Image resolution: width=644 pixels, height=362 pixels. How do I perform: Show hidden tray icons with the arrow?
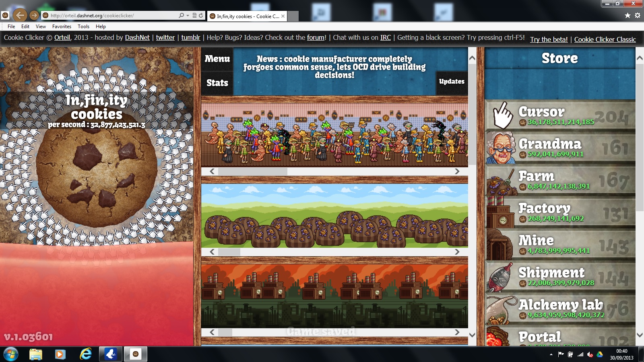(551, 354)
